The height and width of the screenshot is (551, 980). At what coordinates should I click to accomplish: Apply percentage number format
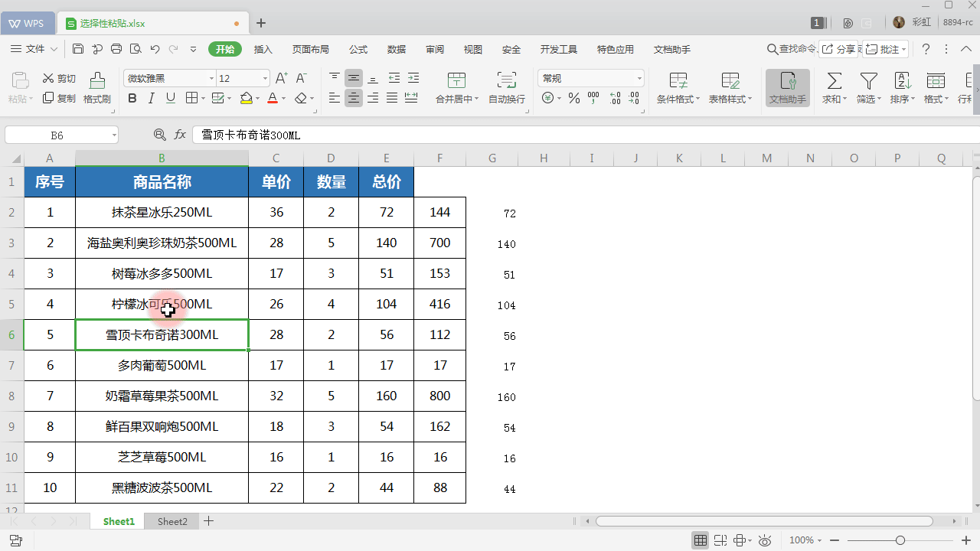click(x=573, y=98)
